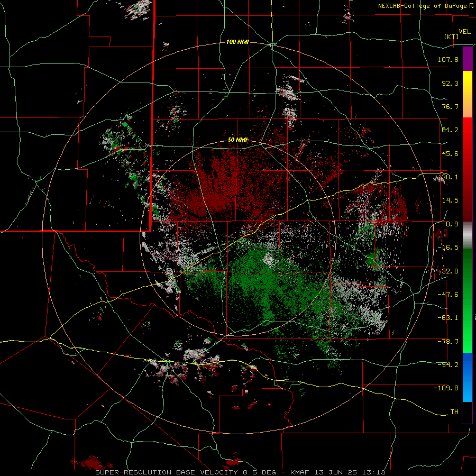Click the -16.5 velocity scale value
The width and height of the screenshot is (476, 476).
448,248
